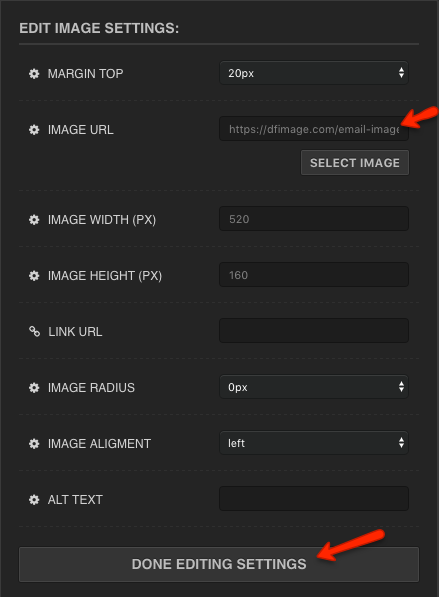Click the gear icon beside Margin Top
The image size is (439, 597).
(34, 73)
